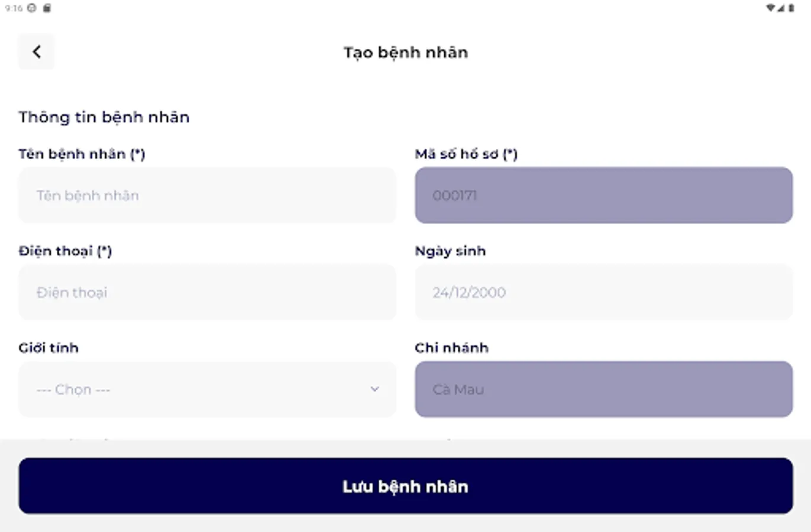811x532 pixels.
Task: Click the status bar clock time
Action: tap(14, 8)
